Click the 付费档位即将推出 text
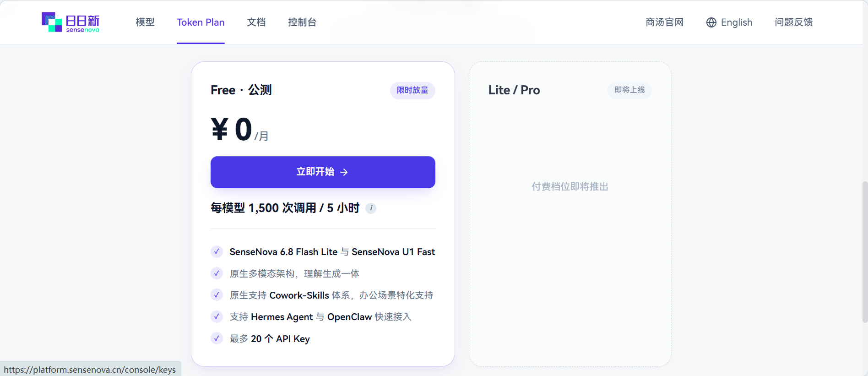The width and height of the screenshot is (868, 376). [x=570, y=186]
